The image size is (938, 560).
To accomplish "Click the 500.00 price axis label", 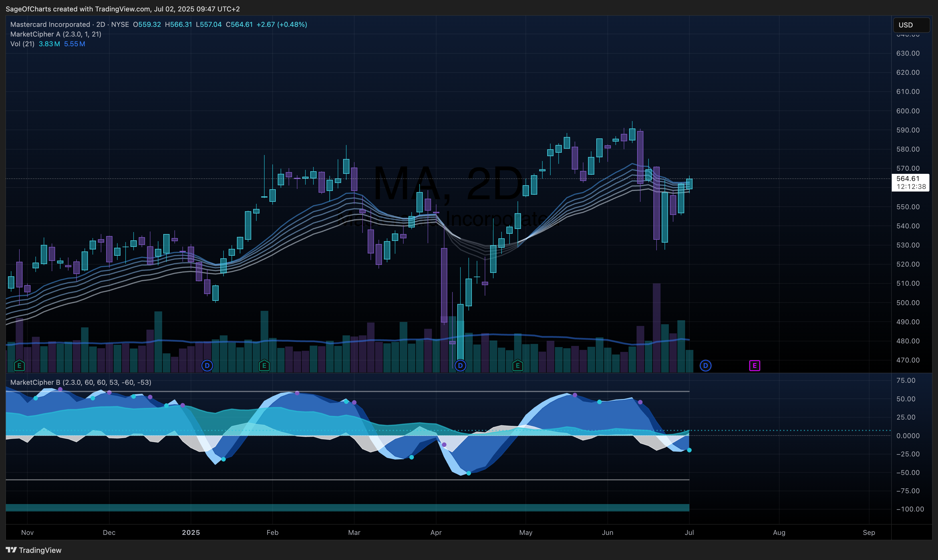I will click(x=908, y=303).
